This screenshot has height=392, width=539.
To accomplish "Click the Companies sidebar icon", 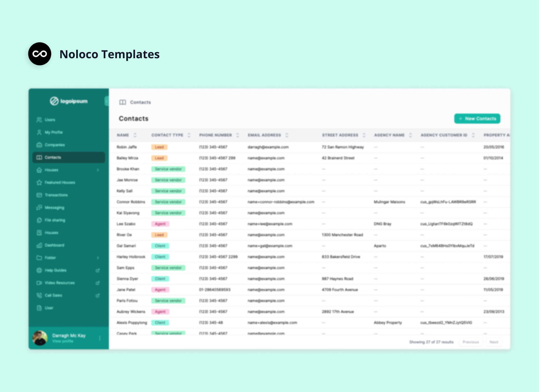I will (x=39, y=145).
